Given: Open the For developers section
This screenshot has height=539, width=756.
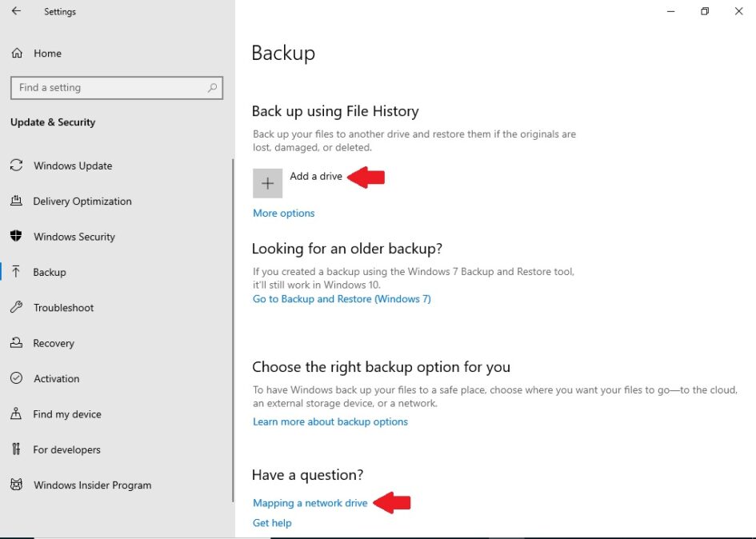Looking at the screenshot, I should [x=66, y=449].
